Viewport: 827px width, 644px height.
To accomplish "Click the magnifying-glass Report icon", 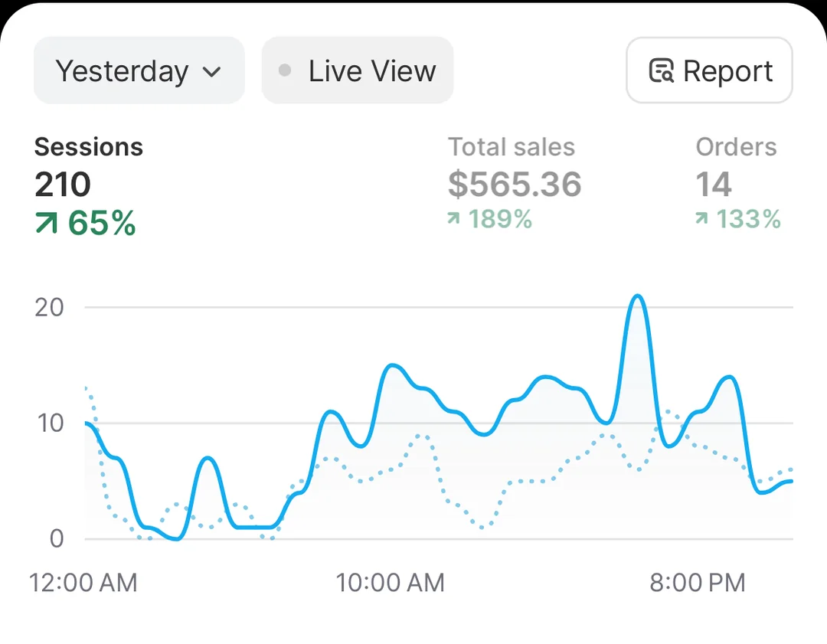I will pyautogui.click(x=660, y=70).
